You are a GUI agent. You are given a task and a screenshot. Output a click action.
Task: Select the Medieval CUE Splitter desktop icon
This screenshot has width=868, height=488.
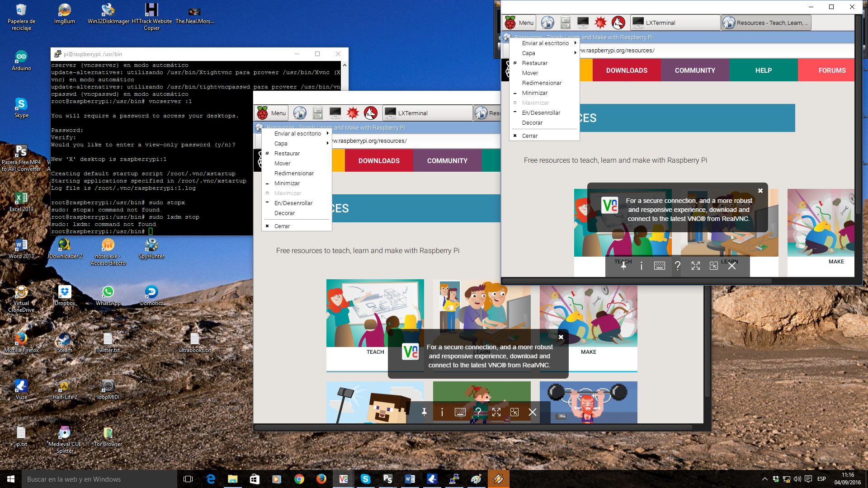tap(65, 440)
